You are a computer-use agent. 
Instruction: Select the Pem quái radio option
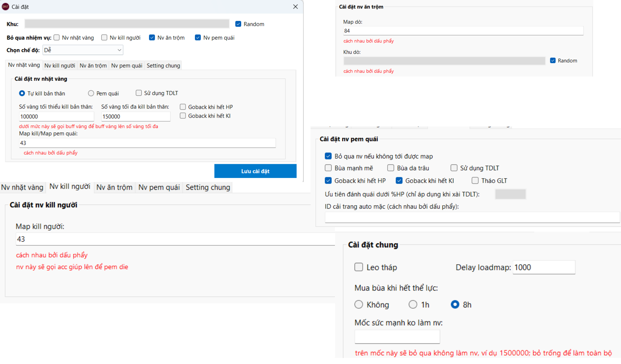[x=91, y=93]
